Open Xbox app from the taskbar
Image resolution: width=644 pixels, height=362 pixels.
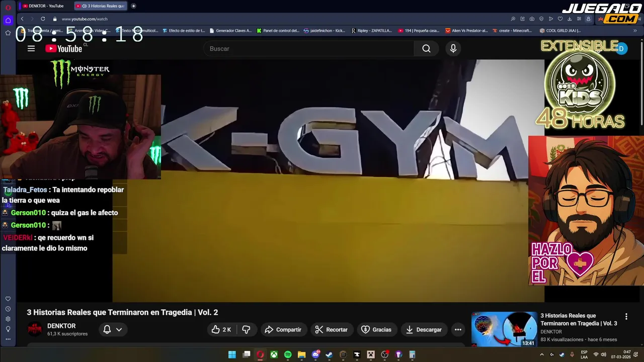tap(274, 354)
